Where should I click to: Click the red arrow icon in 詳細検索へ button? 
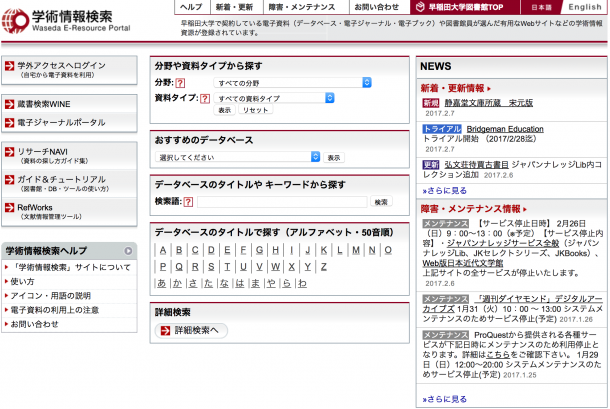[165, 330]
